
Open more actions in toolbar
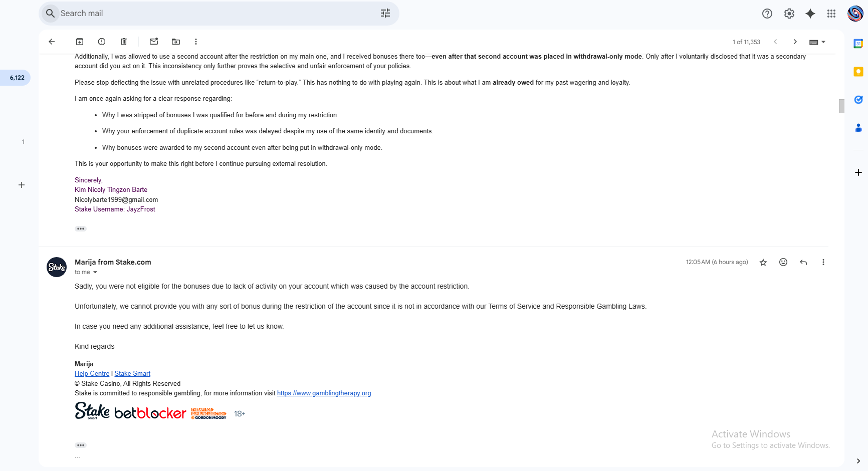point(196,42)
